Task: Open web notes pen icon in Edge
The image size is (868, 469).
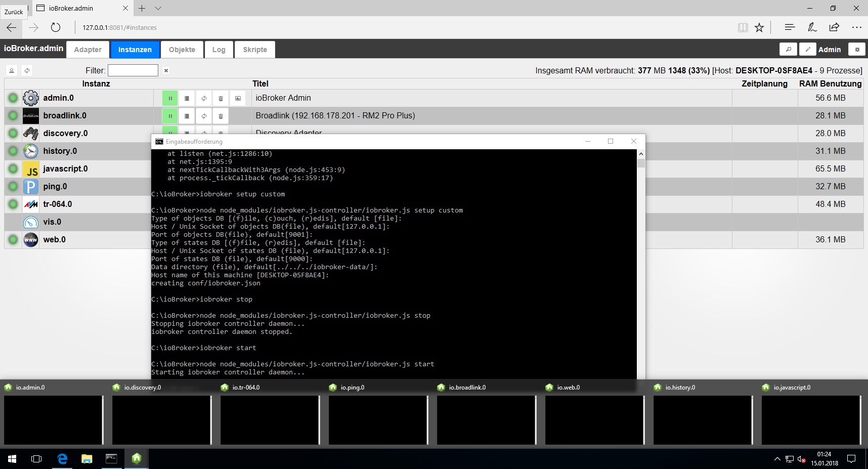Action: click(812, 27)
